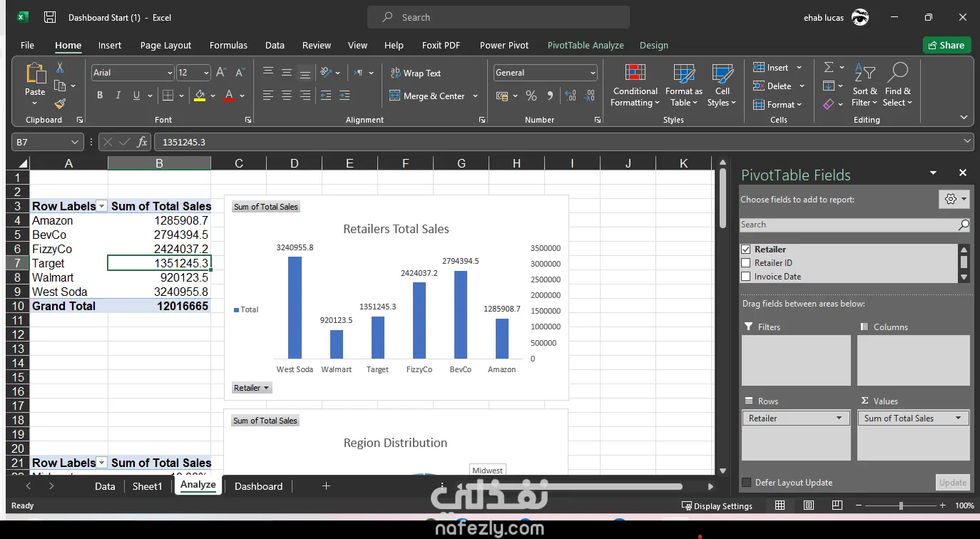Toggle Wrap Text for the cell
This screenshot has width=980, height=539.
[416, 73]
